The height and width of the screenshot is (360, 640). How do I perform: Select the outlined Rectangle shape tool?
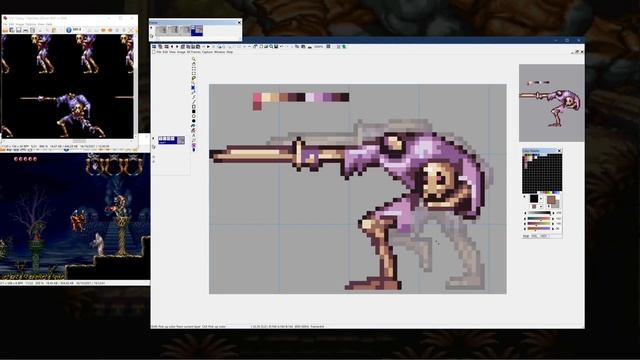[193, 107]
